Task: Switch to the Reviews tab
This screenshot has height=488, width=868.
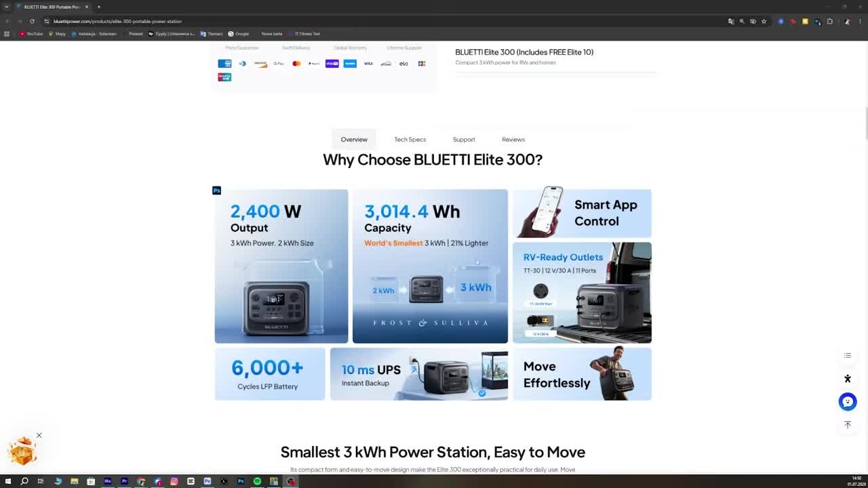Action: [513, 140]
